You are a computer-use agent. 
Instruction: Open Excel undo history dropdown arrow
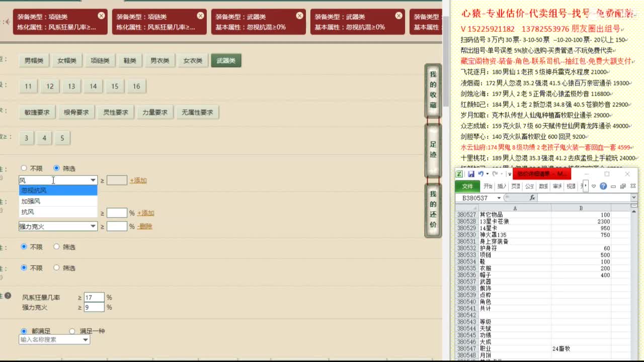tap(488, 174)
